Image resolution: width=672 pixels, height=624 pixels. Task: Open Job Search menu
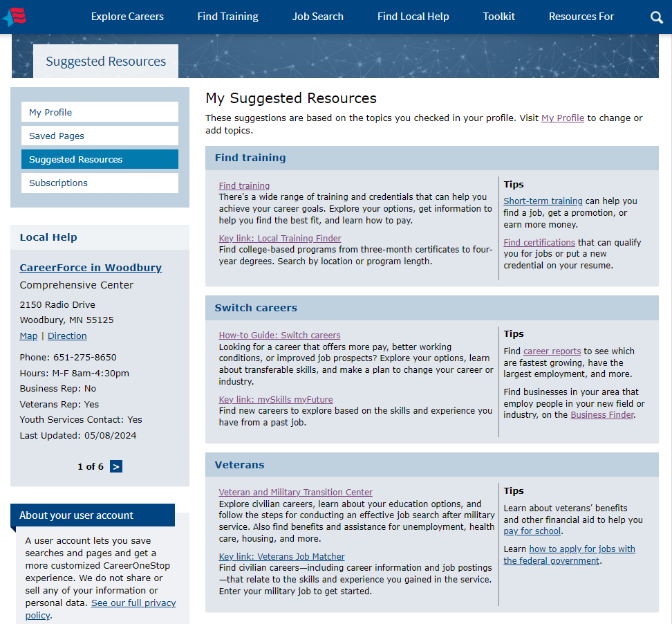(x=317, y=17)
